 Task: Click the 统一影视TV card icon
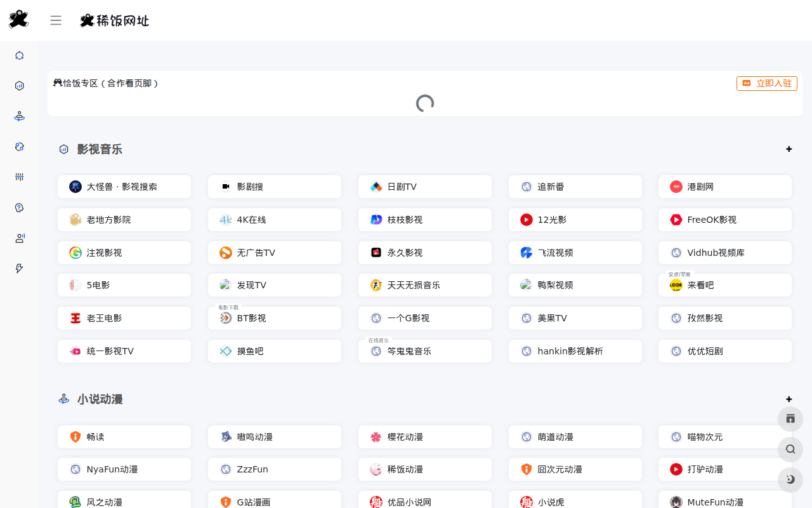[x=75, y=351]
